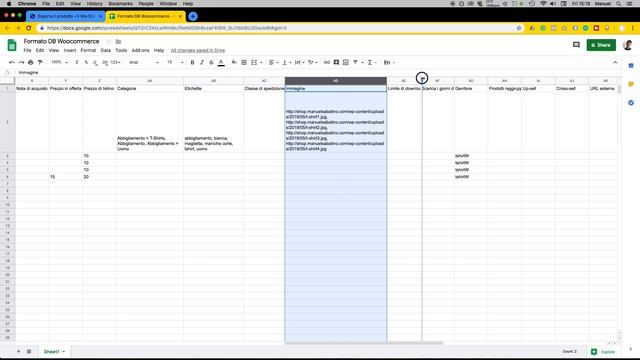Open text rotation dropdown

tap(313, 62)
